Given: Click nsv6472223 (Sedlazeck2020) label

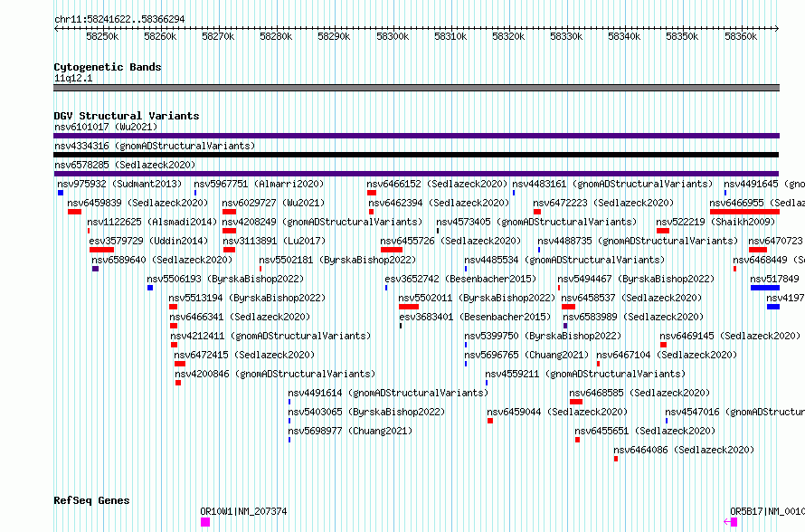Looking at the screenshot, I should coord(603,203).
